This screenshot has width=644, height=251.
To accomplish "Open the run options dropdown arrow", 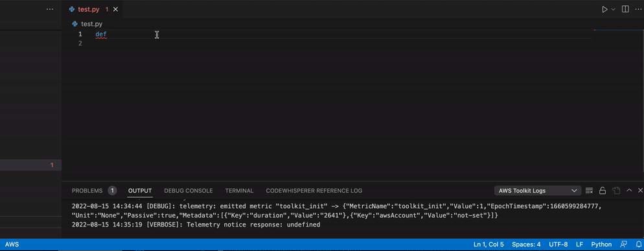I will tap(614, 9).
